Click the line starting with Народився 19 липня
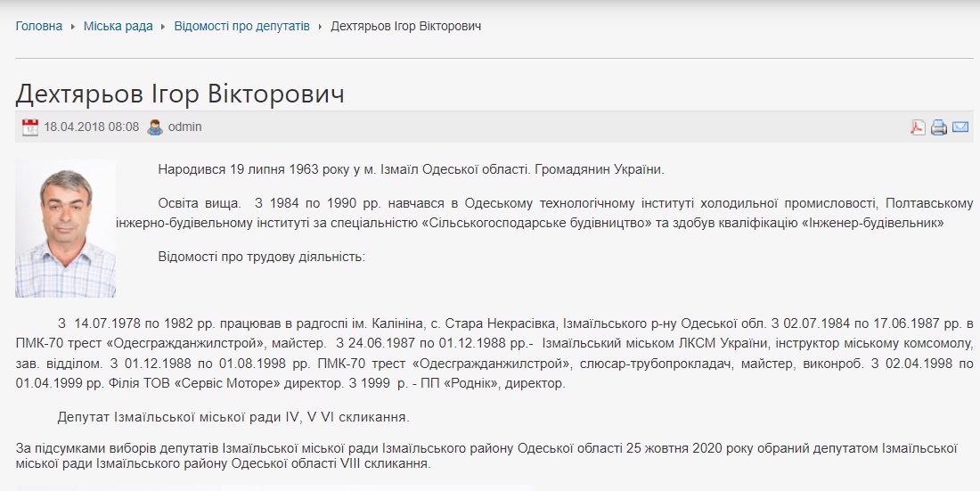 [x=411, y=169]
